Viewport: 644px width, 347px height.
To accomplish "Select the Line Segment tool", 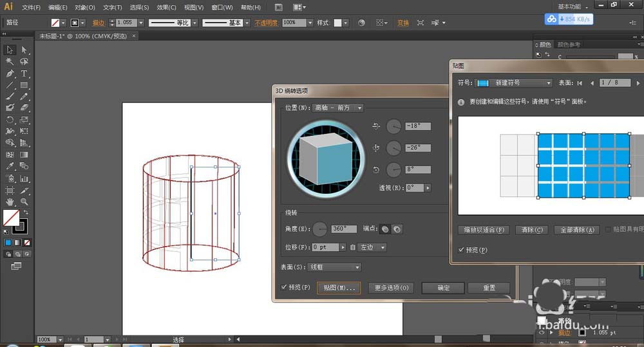I will [x=10, y=85].
